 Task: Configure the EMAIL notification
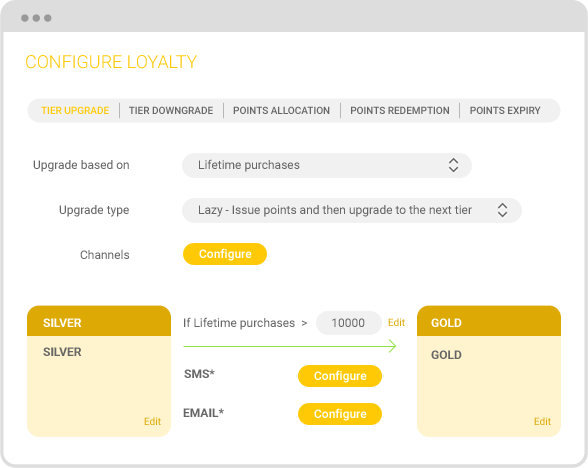340,414
